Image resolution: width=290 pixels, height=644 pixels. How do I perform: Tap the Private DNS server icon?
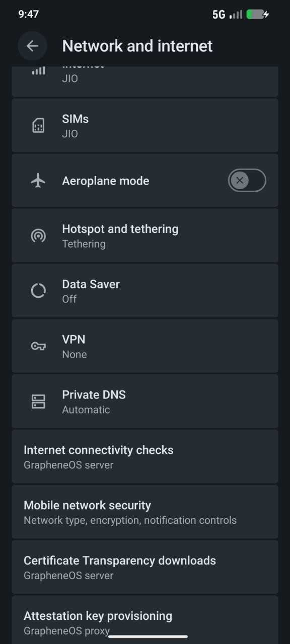point(38,401)
